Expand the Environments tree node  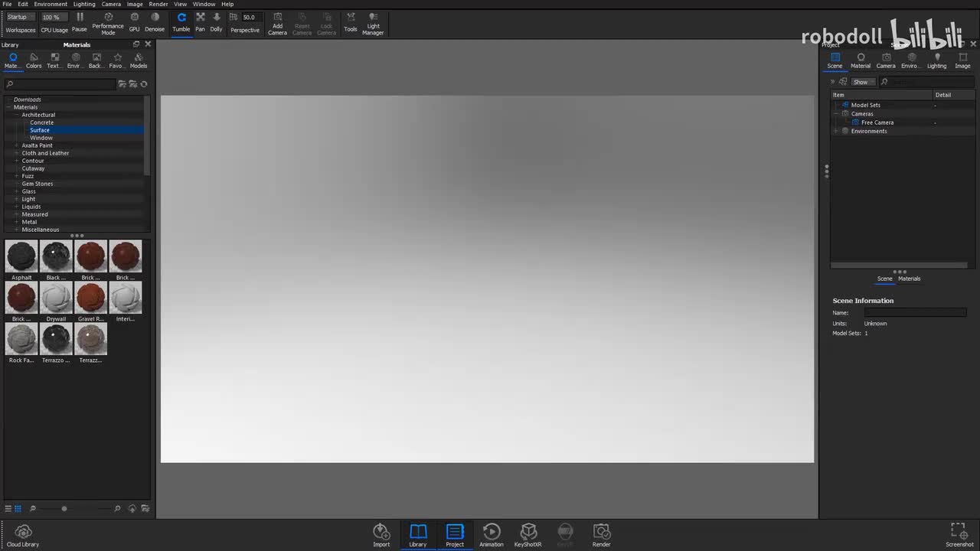[x=836, y=131]
